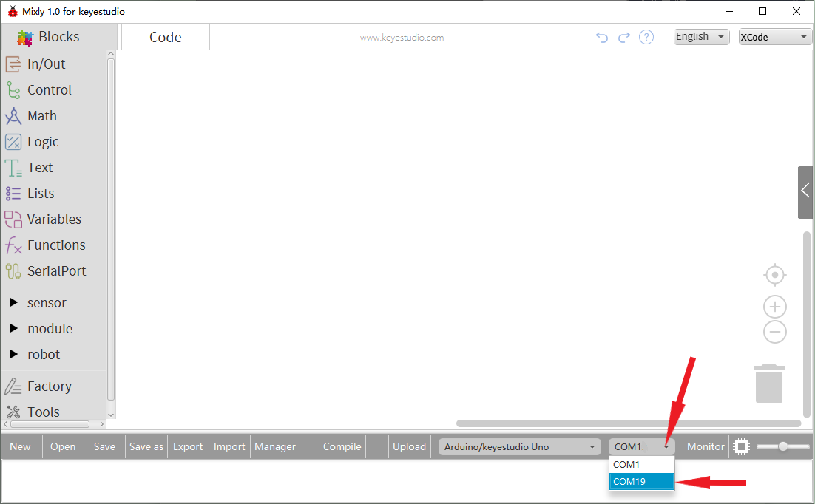Click the Import button
Viewport: 815px width, 504px height.
(229, 447)
